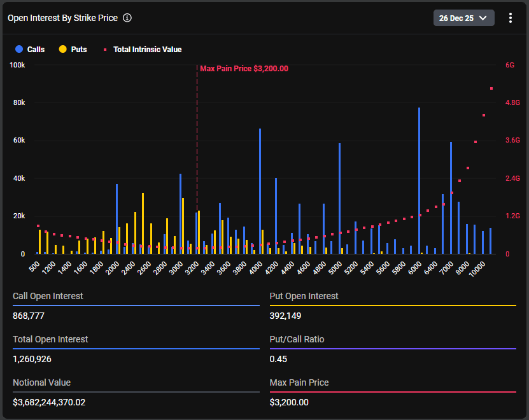
Task: Click the Put/Call Ratio heading
Action: tap(297, 339)
